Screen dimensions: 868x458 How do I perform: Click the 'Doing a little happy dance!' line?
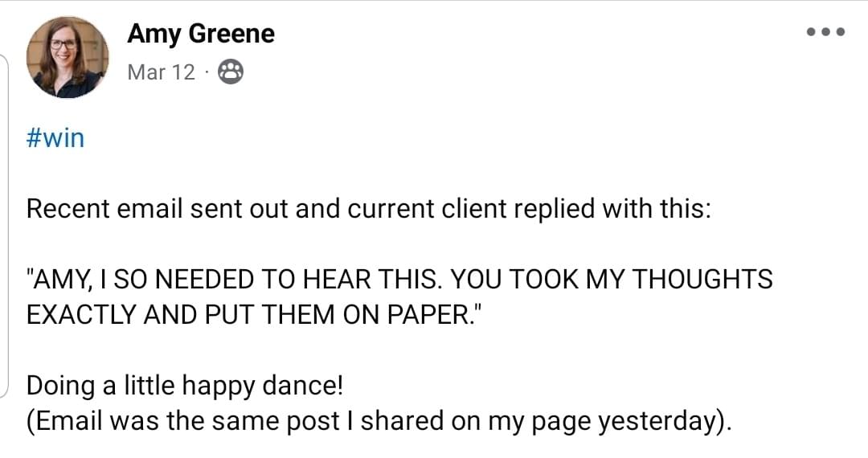(185, 386)
